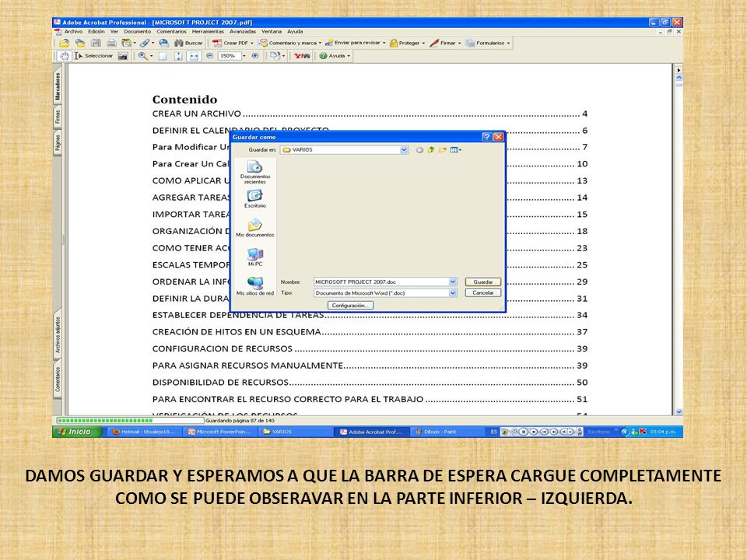
Task: Open Mis sitios de red location
Action: tap(255, 286)
